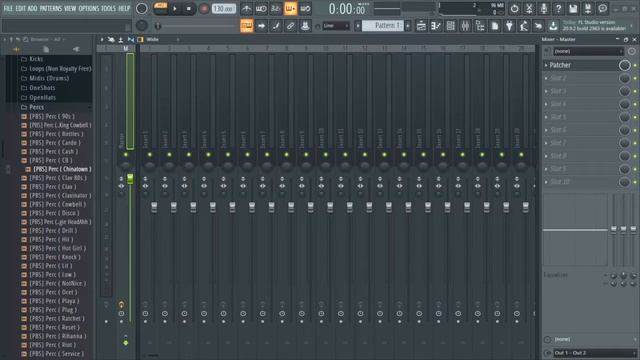Open the Project picker page icon

[x=495, y=26]
